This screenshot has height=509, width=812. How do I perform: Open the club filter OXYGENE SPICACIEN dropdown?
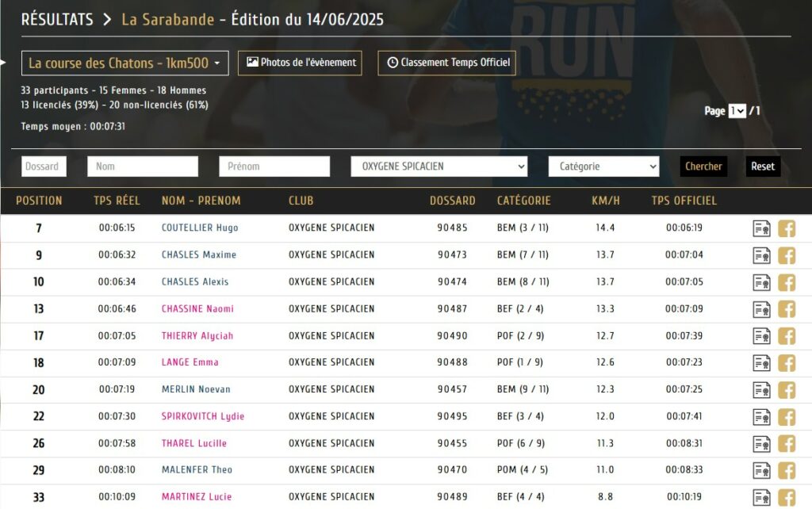[439, 166]
